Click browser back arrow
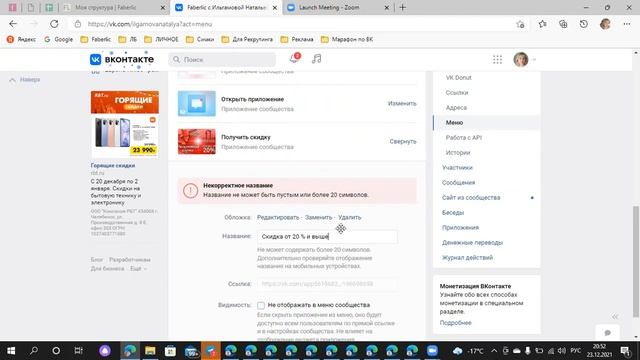The width and height of the screenshot is (640, 360). click(13, 24)
